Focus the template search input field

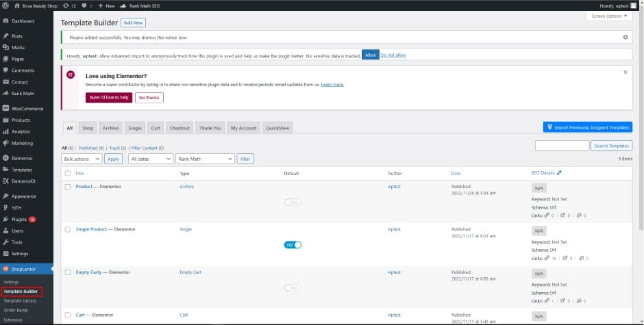click(x=562, y=146)
